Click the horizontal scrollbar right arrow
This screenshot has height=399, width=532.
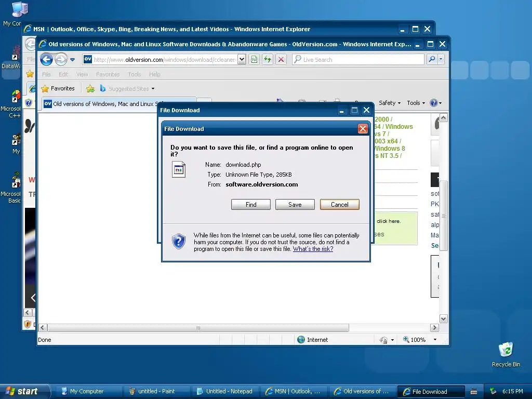[x=435, y=328]
